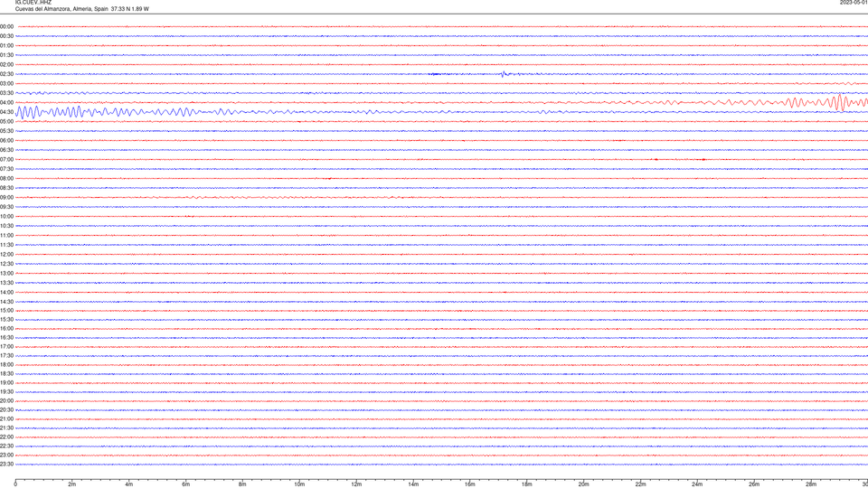Click the 2m tick label on time axis
The height and width of the screenshot is (488, 868).
tap(72, 484)
